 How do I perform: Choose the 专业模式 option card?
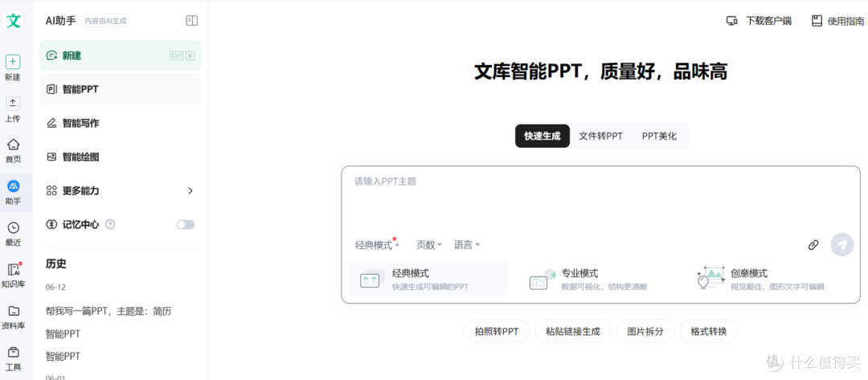(598, 280)
